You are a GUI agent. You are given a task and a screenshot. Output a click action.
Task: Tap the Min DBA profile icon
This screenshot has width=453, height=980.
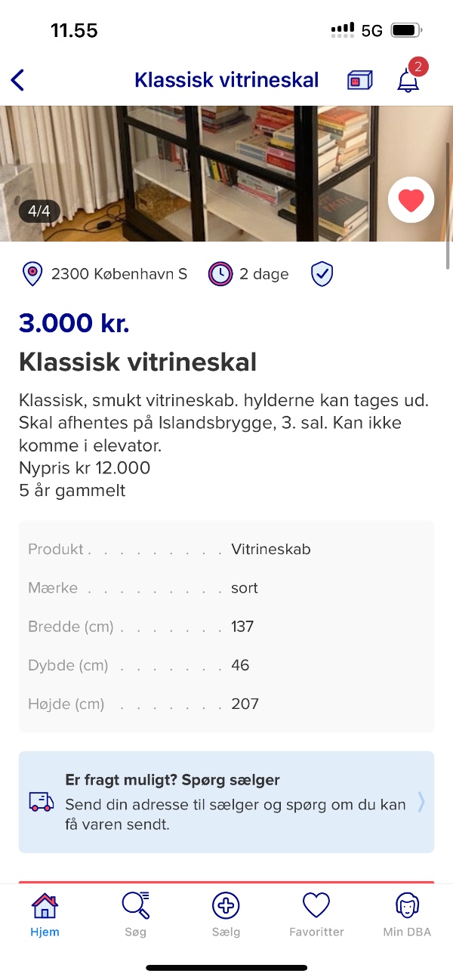click(407, 904)
